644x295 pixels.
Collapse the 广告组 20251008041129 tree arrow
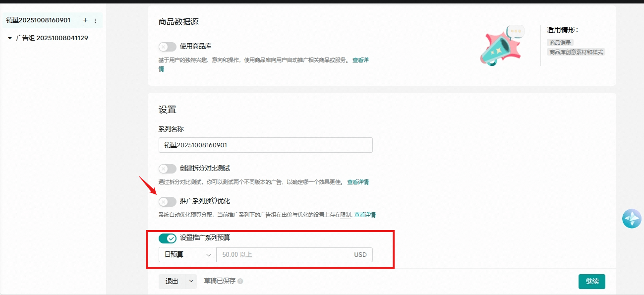10,38
